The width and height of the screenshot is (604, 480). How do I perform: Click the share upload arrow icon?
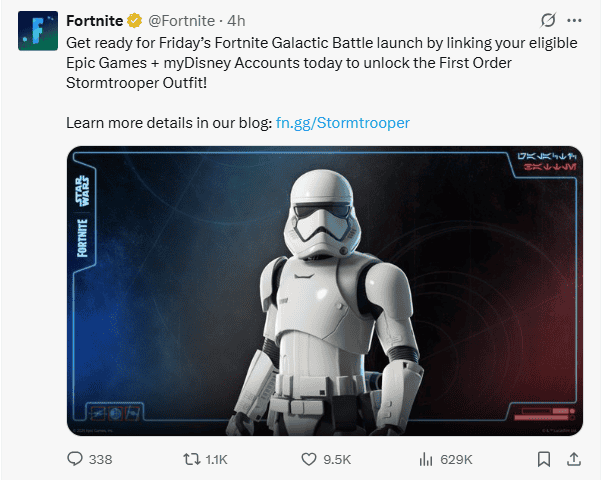click(x=573, y=459)
